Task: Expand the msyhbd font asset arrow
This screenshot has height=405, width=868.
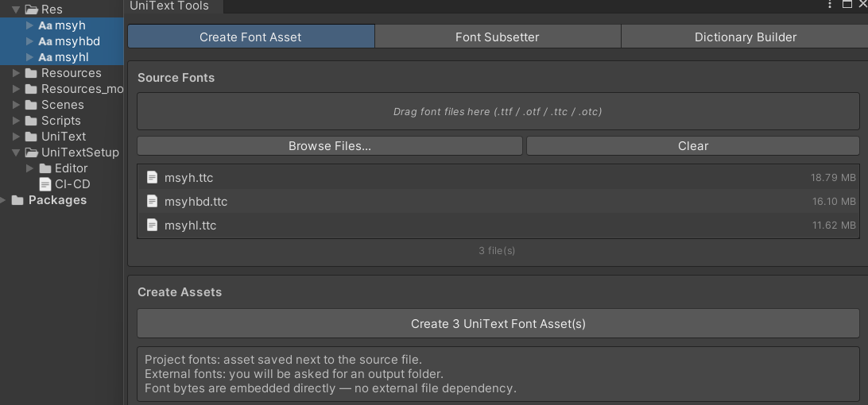Action: point(30,41)
